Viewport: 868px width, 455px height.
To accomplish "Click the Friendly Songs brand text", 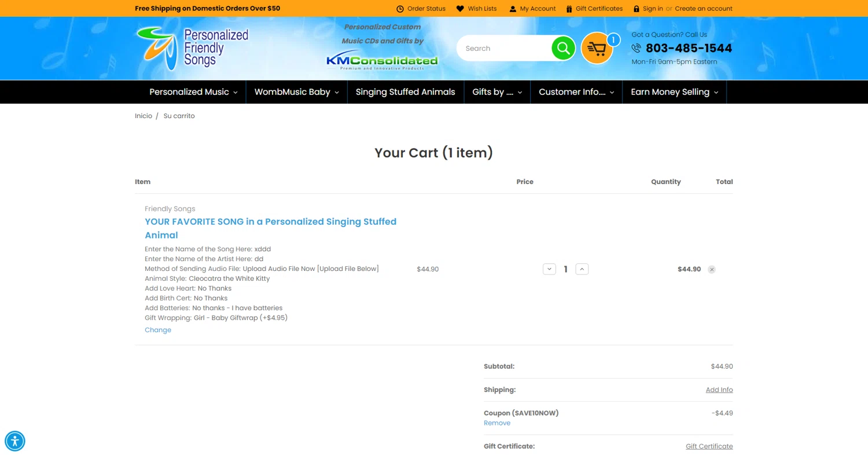I will pyautogui.click(x=170, y=209).
